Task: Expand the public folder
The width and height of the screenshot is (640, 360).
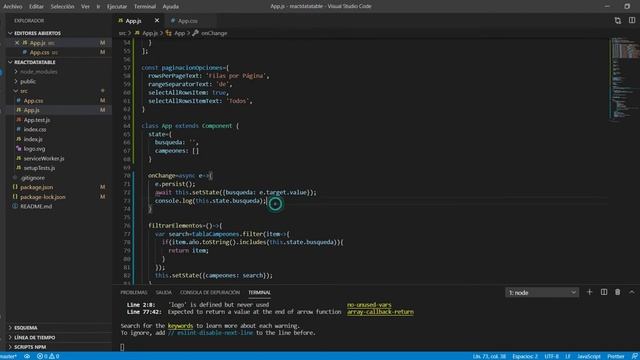Action: 28,82
